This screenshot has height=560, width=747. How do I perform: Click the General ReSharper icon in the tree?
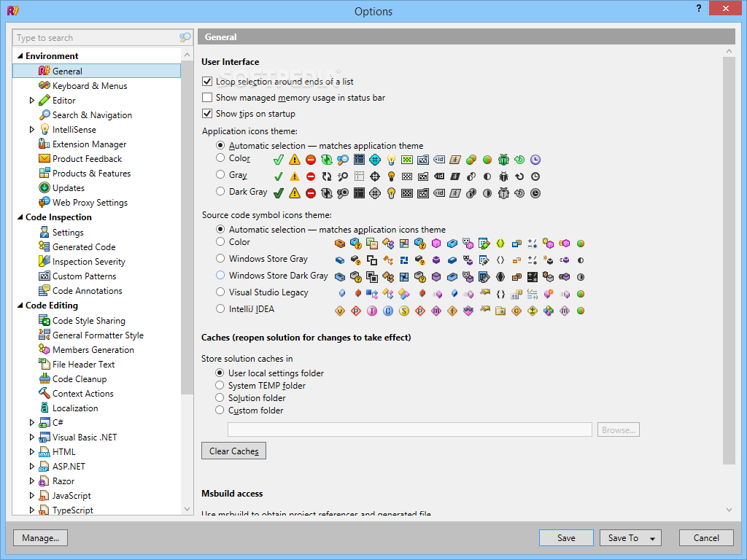[x=44, y=71]
